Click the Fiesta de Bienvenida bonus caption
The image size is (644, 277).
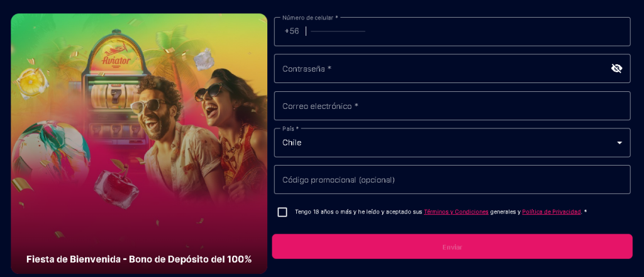click(x=139, y=259)
